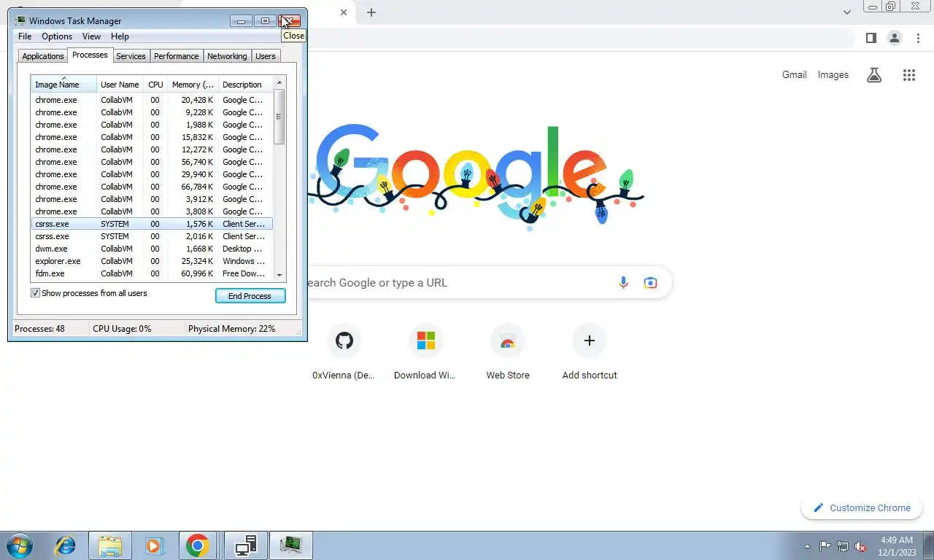This screenshot has height=560, width=934.
Task: Click the network tray icon
Action: [x=843, y=546]
